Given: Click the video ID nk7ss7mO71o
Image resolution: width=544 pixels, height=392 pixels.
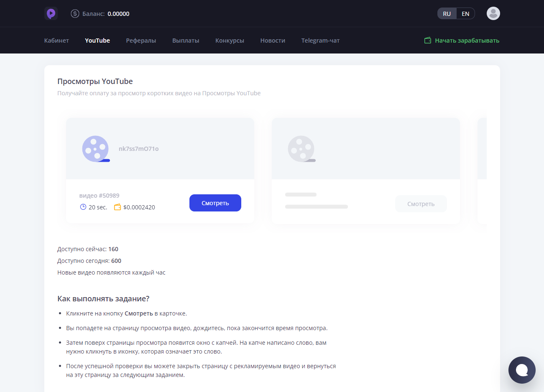Looking at the screenshot, I should point(138,149).
